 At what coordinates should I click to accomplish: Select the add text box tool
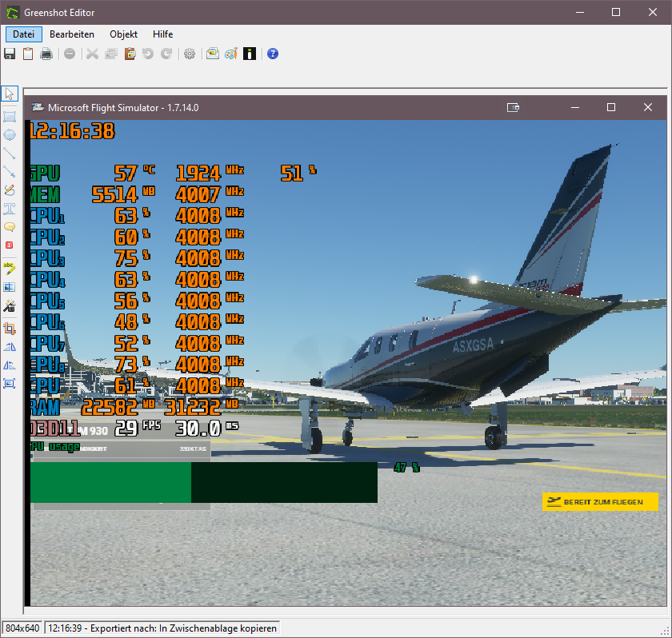[10, 209]
